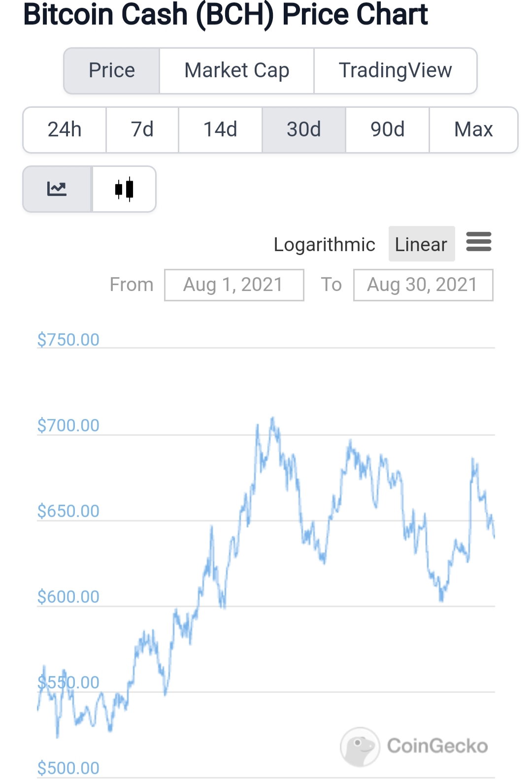This screenshot has height=784, width=532.
Task: Toggle Logarithmic scale
Action: (x=324, y=244)
